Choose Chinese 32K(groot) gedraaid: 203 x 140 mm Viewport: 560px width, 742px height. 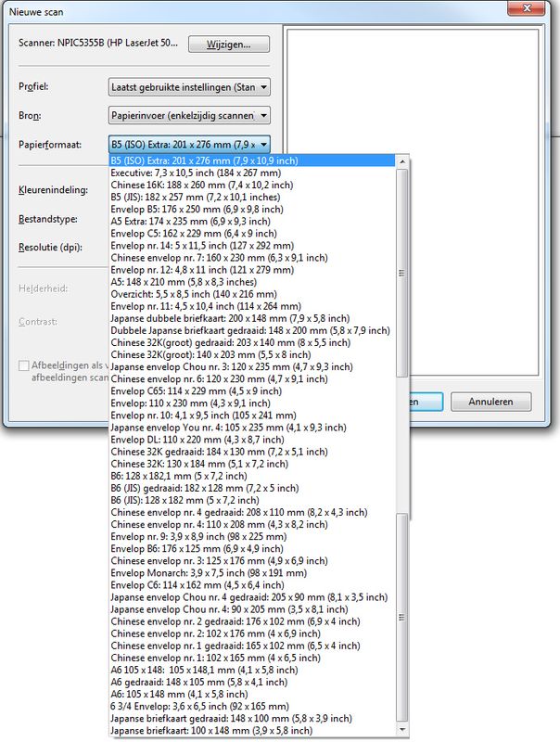point(252,342)
